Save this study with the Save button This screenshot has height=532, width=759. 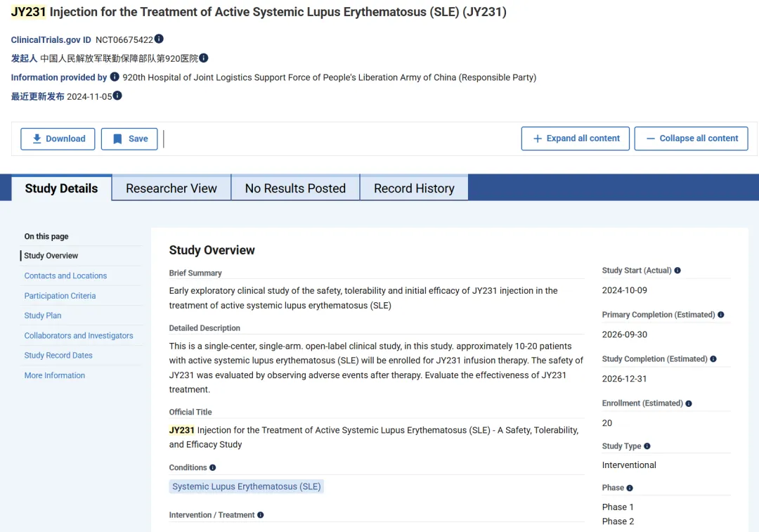[129, 138]
